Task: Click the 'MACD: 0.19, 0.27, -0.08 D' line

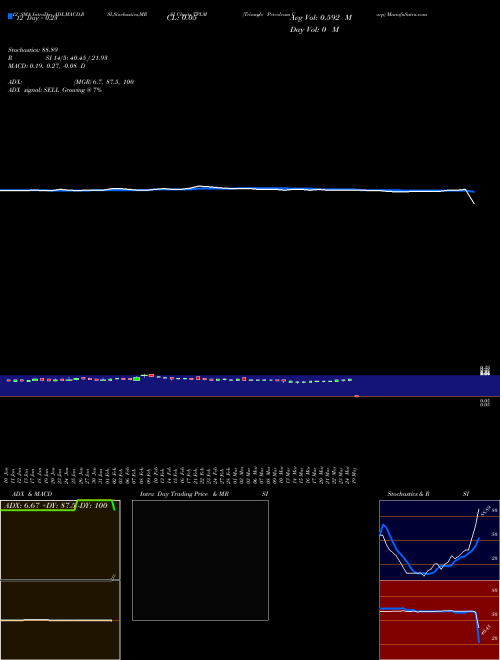Action: coord(46,66)
